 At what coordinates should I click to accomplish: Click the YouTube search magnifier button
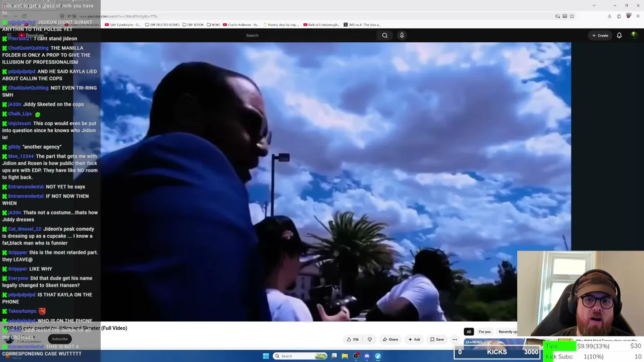[x=385, y=35]
